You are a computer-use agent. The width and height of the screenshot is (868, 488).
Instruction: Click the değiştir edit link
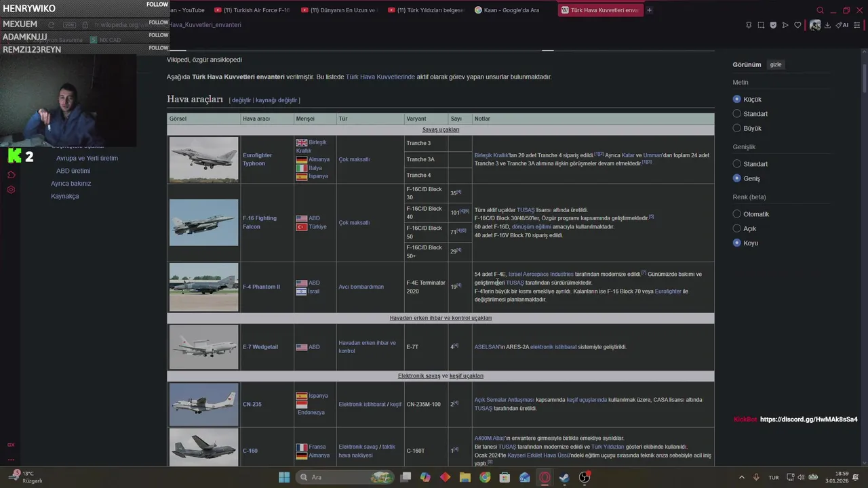[241, 100]
